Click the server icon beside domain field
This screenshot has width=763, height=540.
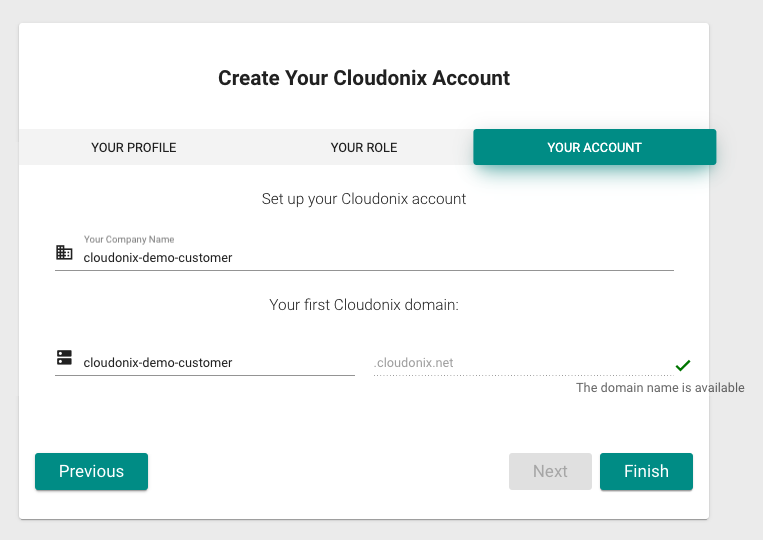click(x=64, y=358)
